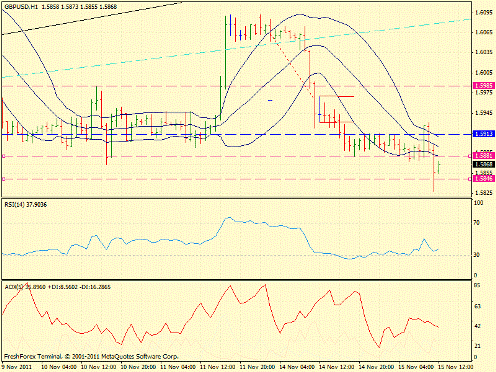Click the 1.5825 price axis label
496x372 pixels.
click(x=484, y=193)
